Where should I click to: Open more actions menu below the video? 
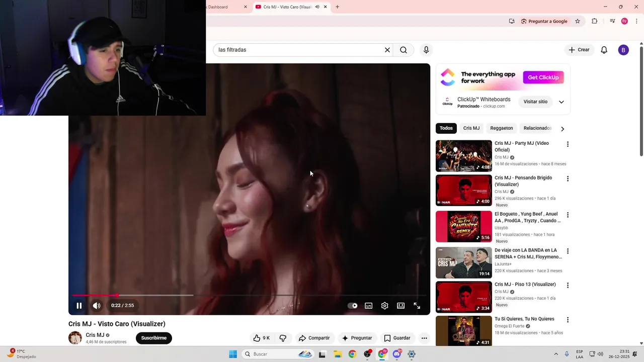point(424,338)
